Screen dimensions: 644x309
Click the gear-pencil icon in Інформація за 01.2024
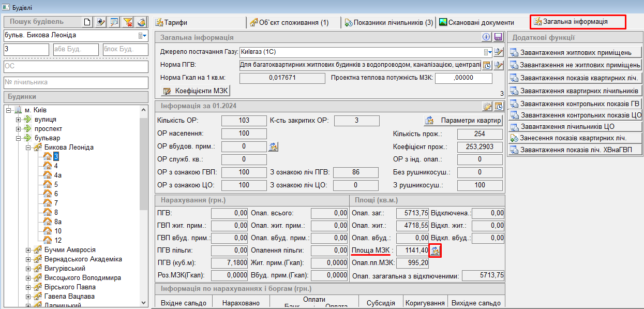[487, 106]
